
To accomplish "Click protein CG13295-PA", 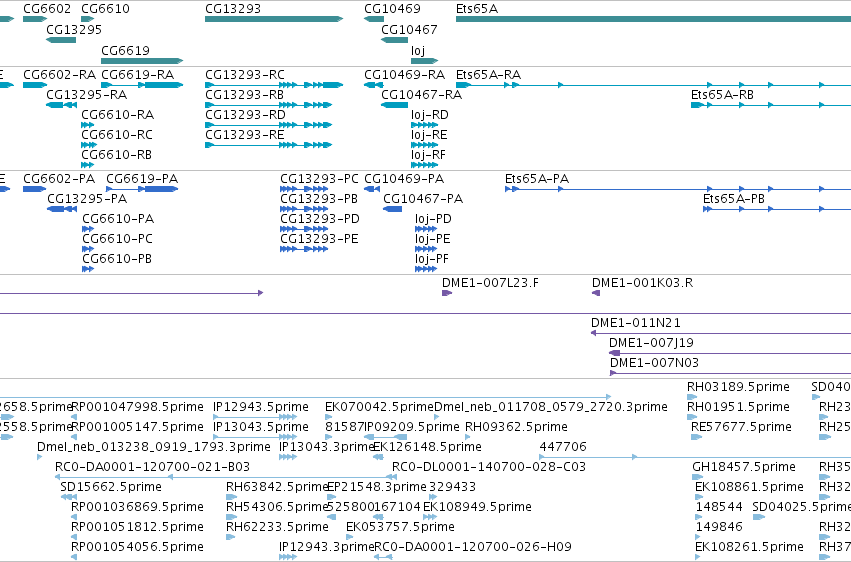I will tap(87, 199).
